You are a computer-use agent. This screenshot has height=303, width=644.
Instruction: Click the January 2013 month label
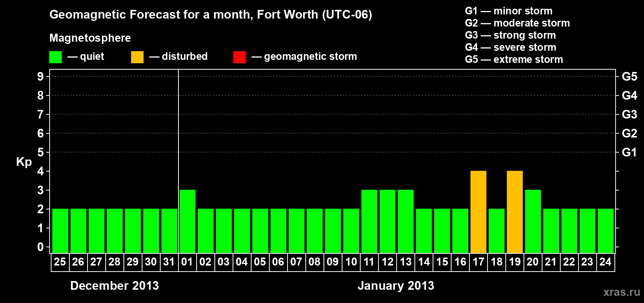[x=396, y=286]
